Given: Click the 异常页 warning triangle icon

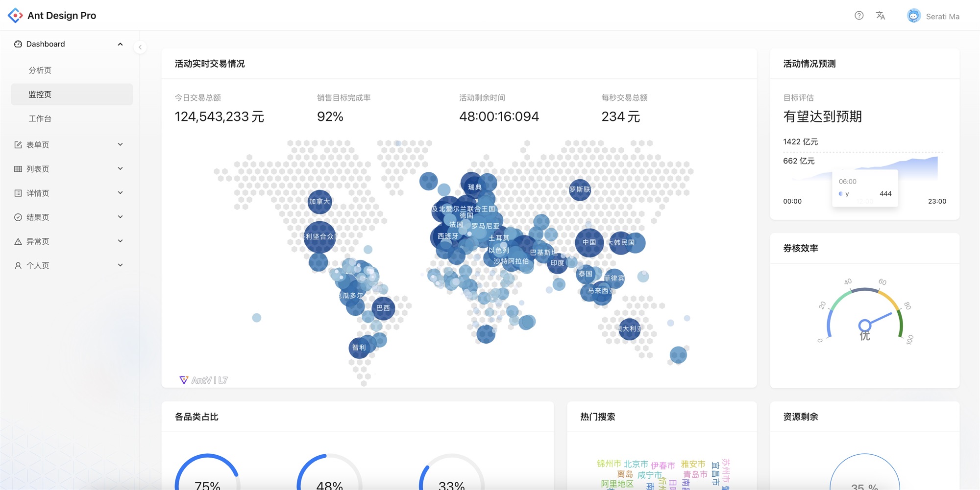Looking at the screenshot, I should 18,241.
